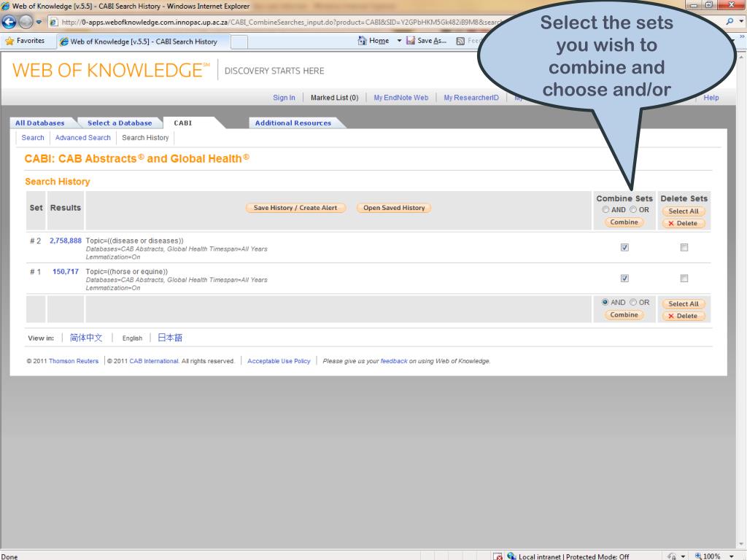The width and height of the screenshot is (747, 560).
Task: Open a new blank browser tab
Action: pos(239,42)
